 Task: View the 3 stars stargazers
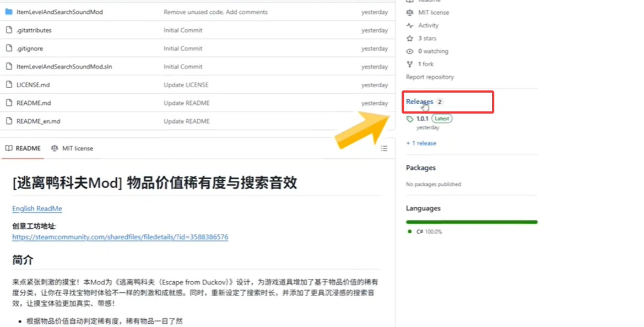427,39
